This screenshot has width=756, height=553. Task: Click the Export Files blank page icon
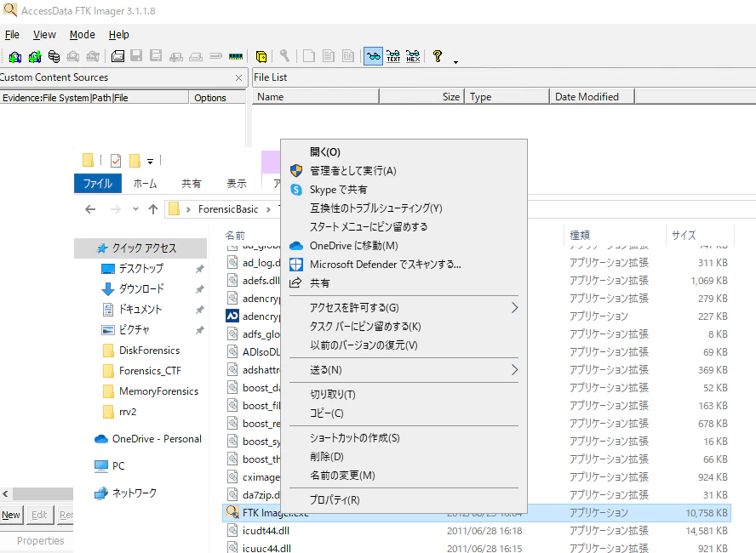tap(308, 56)
